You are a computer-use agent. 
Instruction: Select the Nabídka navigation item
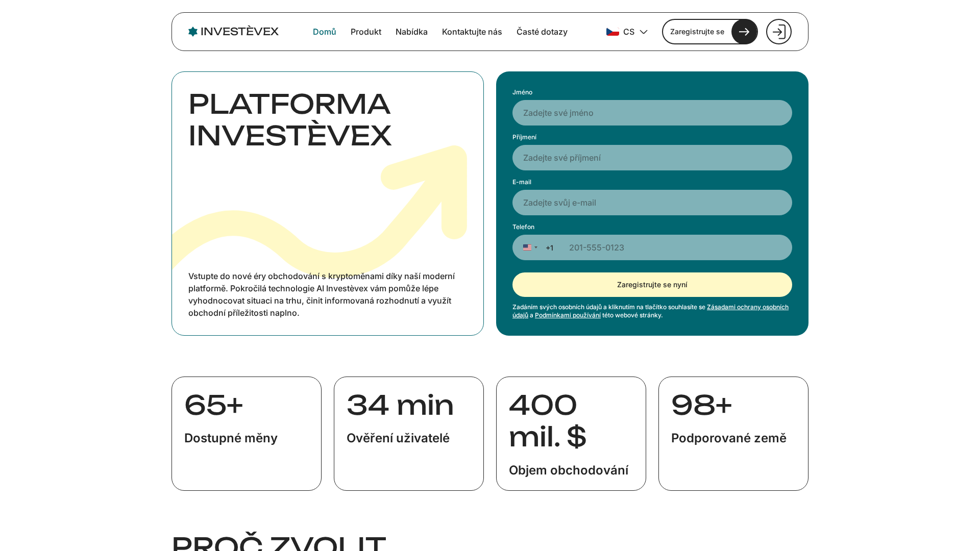click(x=411, y=32)
